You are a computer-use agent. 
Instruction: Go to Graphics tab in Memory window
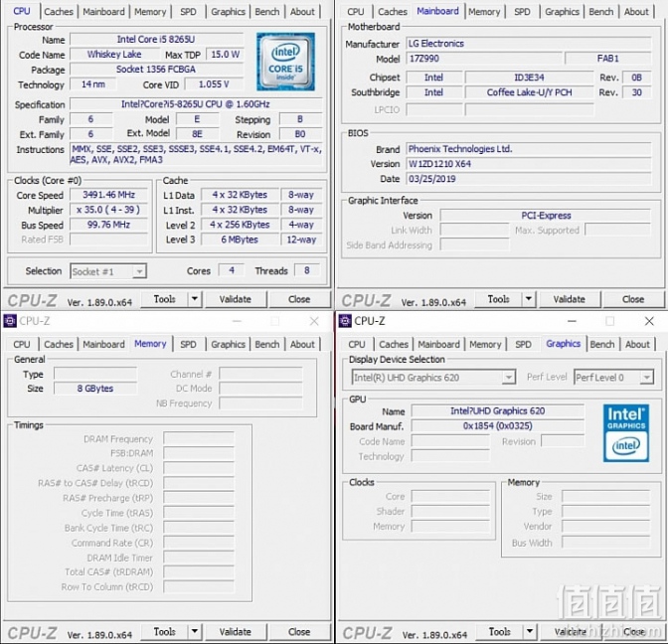pyautogui.click(x=228, y=344)
